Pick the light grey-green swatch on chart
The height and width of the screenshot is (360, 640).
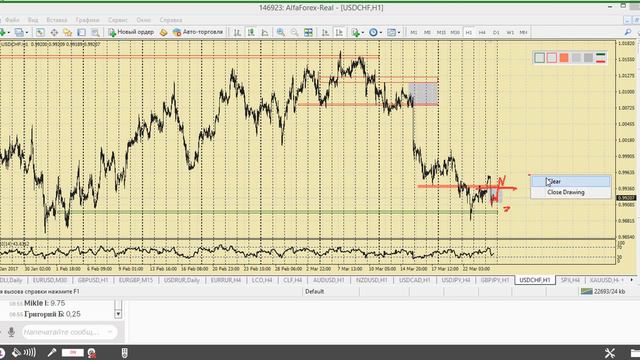click(540, 58)
